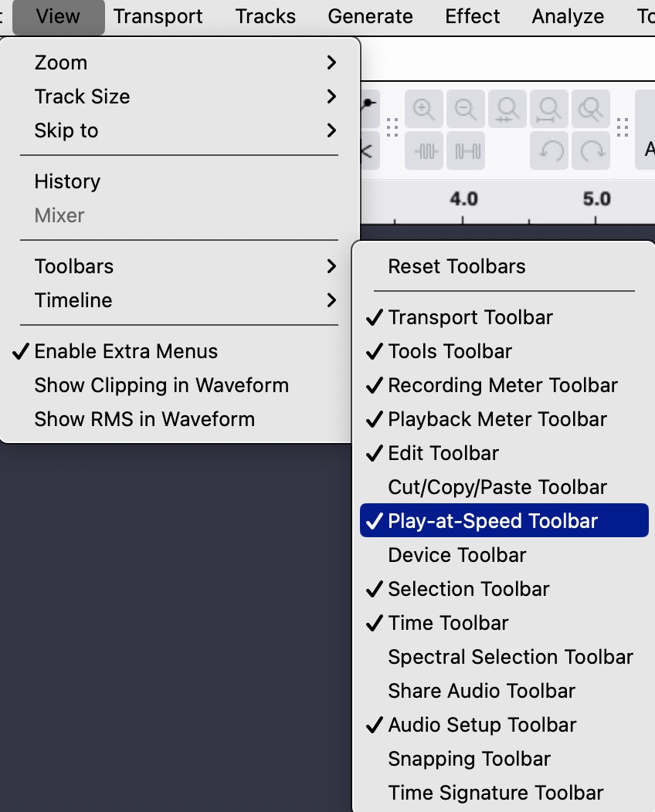655x812 pixels.
Task: Click Fit Project to Width icon
Action: pyautogui.click(x=549, y=110)
